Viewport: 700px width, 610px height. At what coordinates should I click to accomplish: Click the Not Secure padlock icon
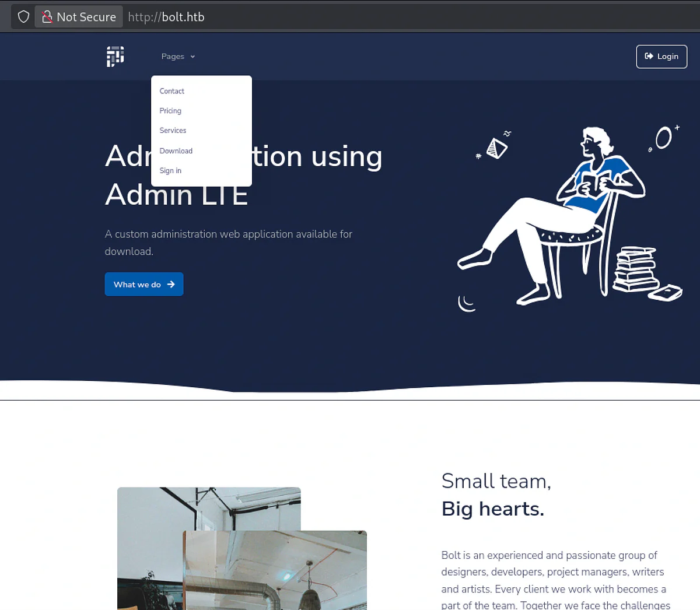click(47, 17)
